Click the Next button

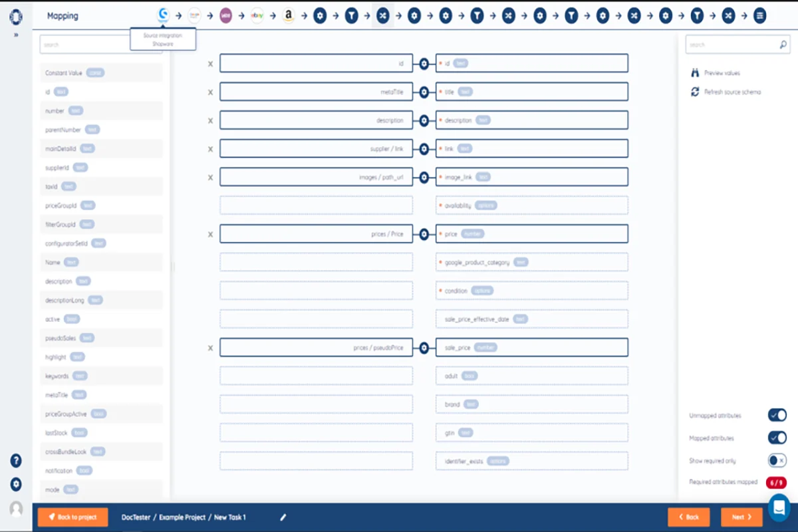click(741, 517)
